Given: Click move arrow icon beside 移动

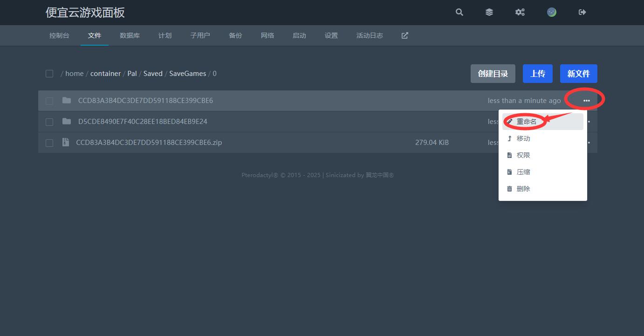Looking at the screenshot, I should click(510, 138).
